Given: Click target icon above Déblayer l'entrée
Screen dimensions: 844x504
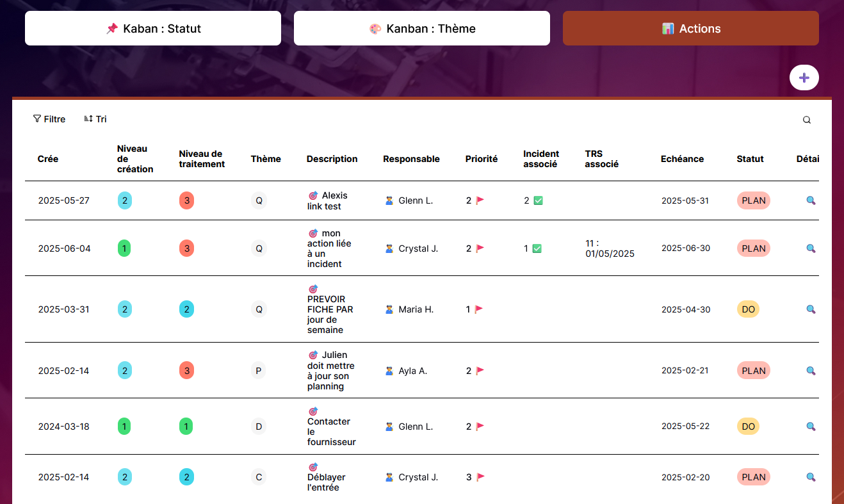Looking at the screenshot, I should pyautogui.click(x=313, y=467).
